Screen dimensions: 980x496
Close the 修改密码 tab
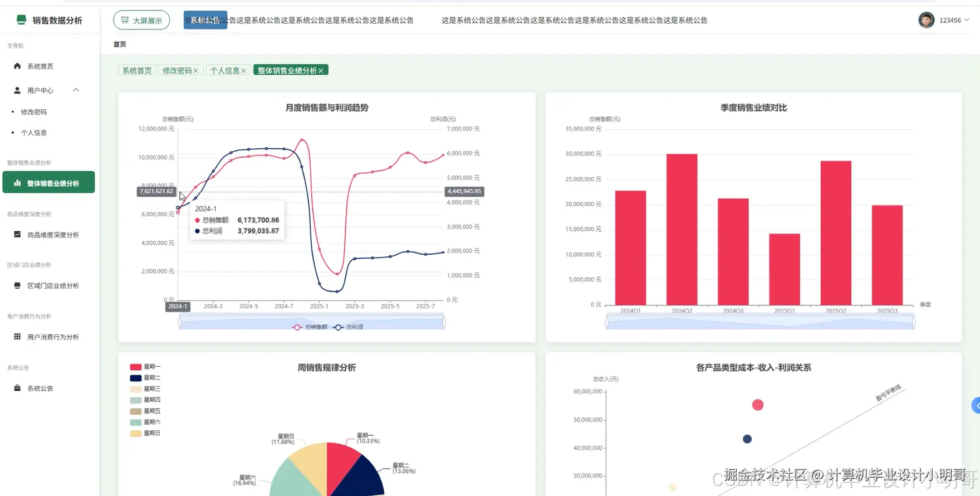pos(195,71)
